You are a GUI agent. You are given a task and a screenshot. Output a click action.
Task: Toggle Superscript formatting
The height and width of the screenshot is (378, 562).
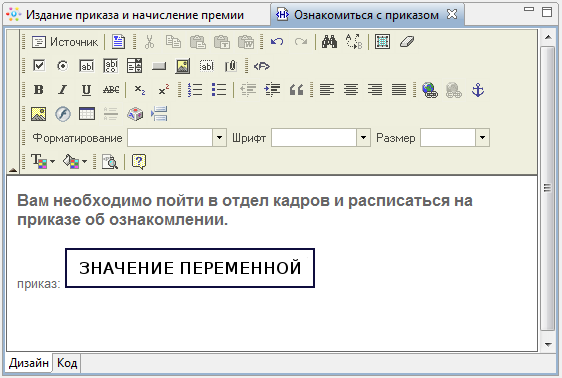click(163, 90)
